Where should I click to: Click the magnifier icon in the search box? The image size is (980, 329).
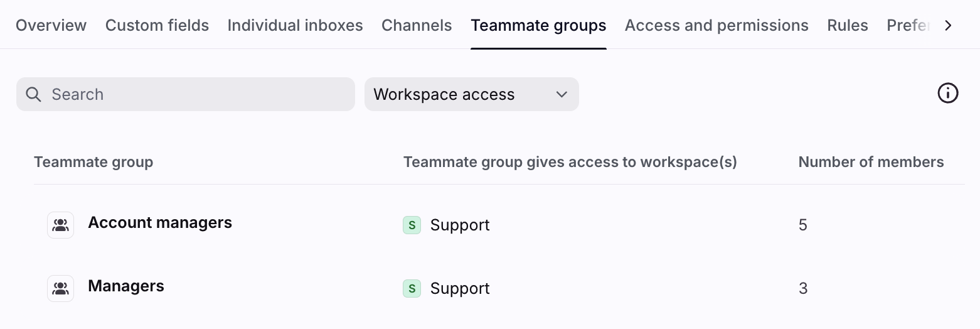point(34,94)
